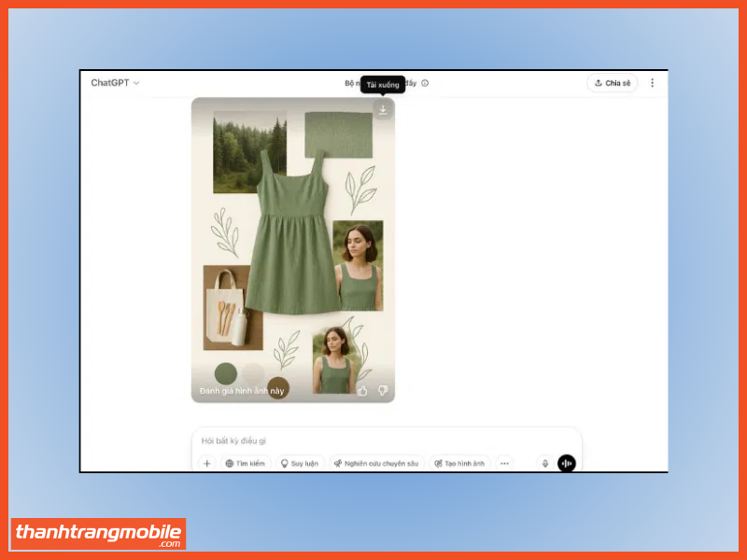This screenshot has height=560, width=747.
Task: Give the image a thumbs up
Action: pyautogui.click(x=362, y=391)
